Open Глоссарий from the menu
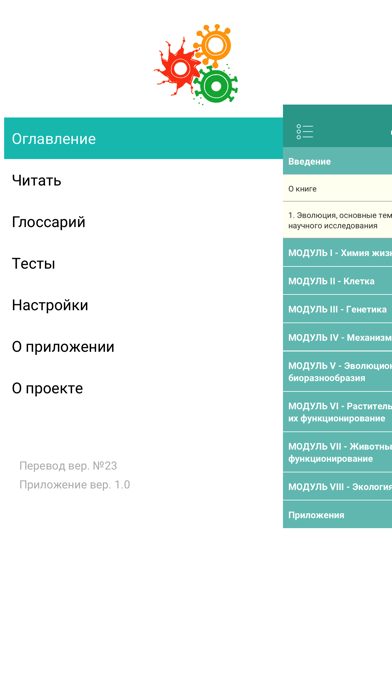 coord(143,221)
